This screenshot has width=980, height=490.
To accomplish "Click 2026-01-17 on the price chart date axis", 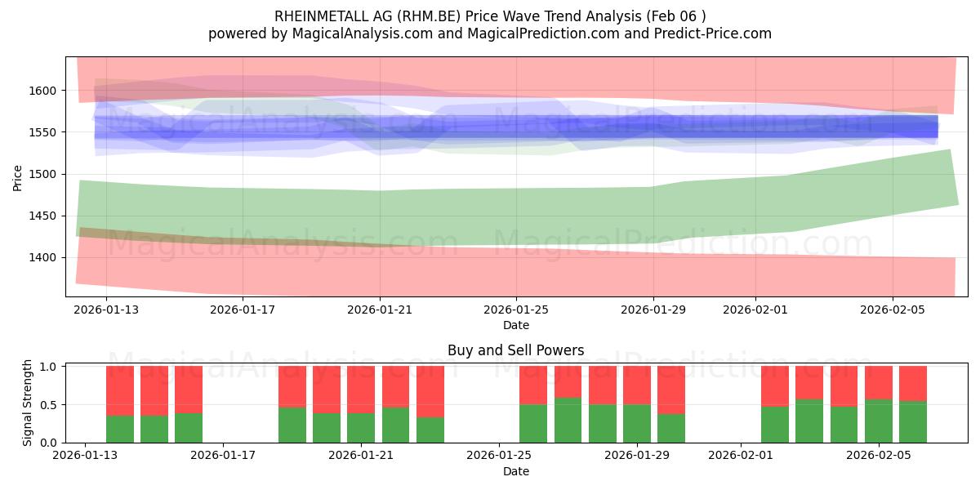I will tap(242, 310).
